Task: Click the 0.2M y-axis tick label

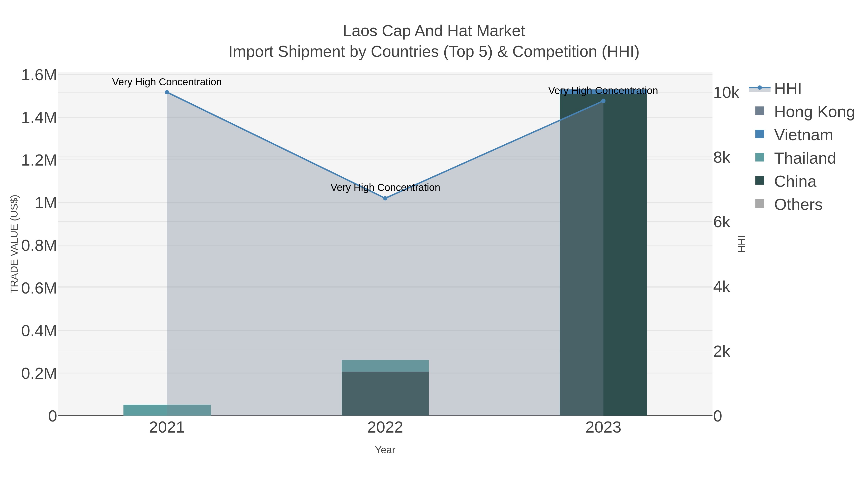Action: click(x=39, y=374)
